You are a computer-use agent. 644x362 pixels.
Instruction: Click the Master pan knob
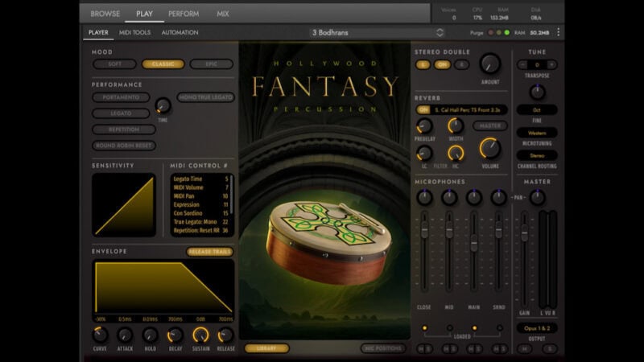point(537,197)
